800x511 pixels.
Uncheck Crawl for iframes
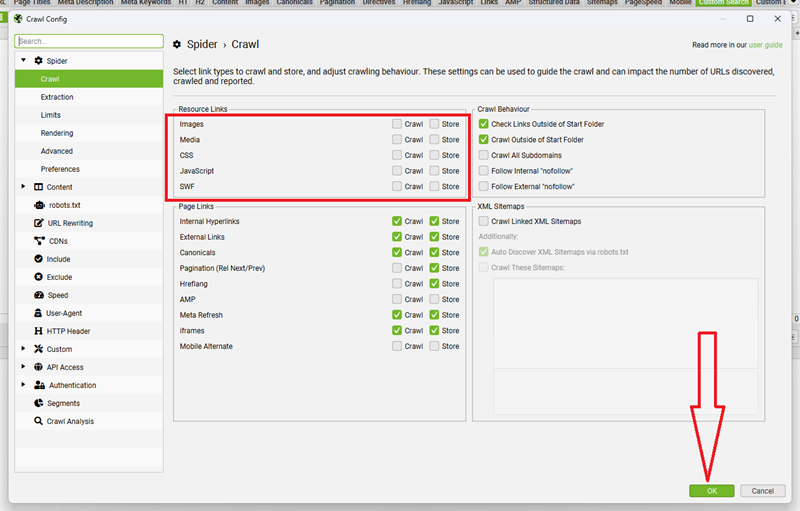click(x=397, y=330)
